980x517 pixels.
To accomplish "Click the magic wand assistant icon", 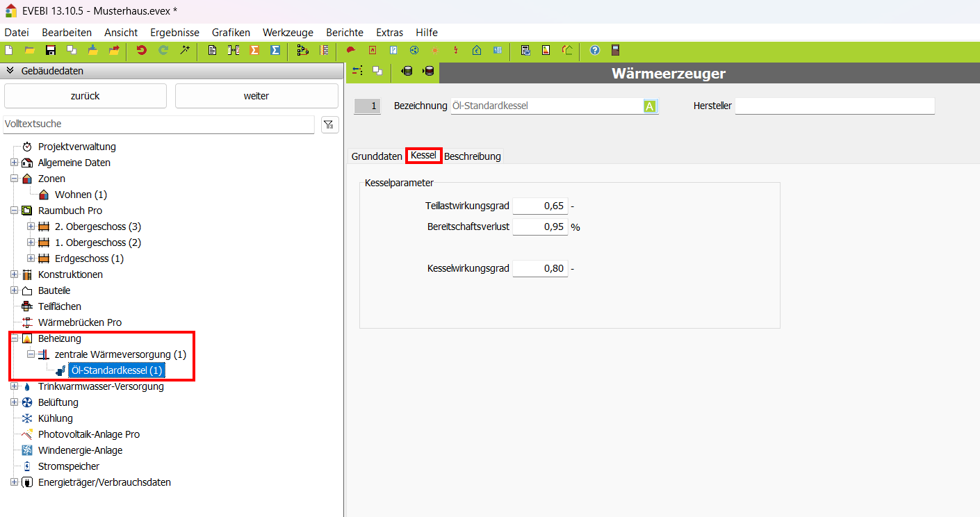I will (x=185, y=50).
